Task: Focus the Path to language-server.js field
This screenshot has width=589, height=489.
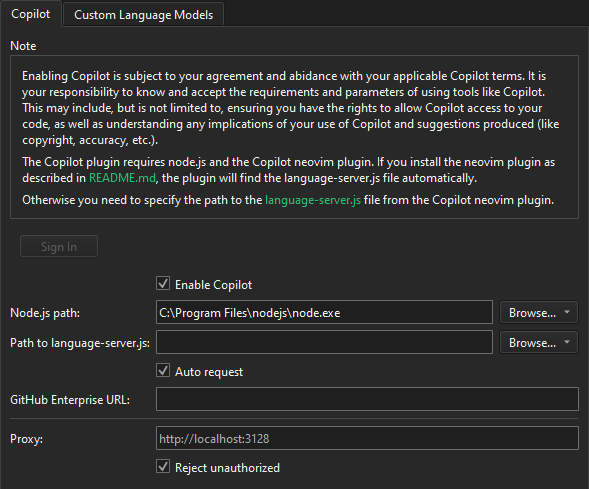Action: [x=324, y=342]
